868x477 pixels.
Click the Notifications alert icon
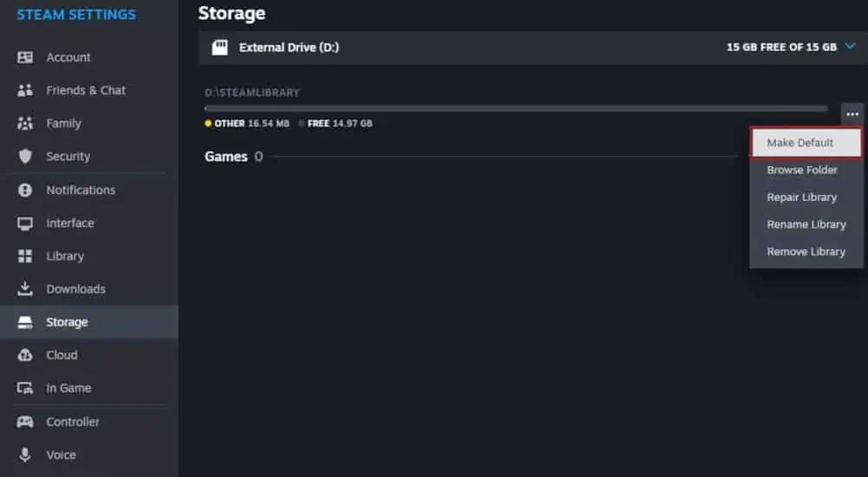(x=25, y=190)
